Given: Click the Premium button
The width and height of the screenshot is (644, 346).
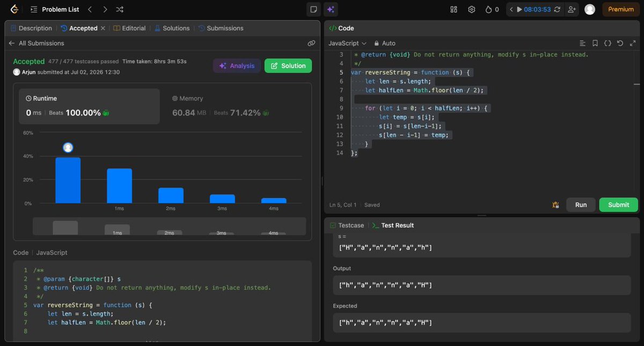Looking at the screenshot, I should pyautogui.click(x=621, y=9).
